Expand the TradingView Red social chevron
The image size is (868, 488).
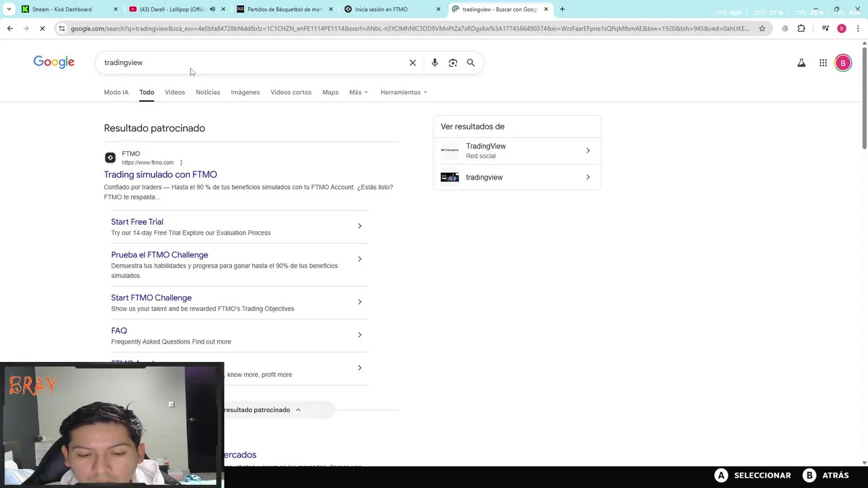588,150
